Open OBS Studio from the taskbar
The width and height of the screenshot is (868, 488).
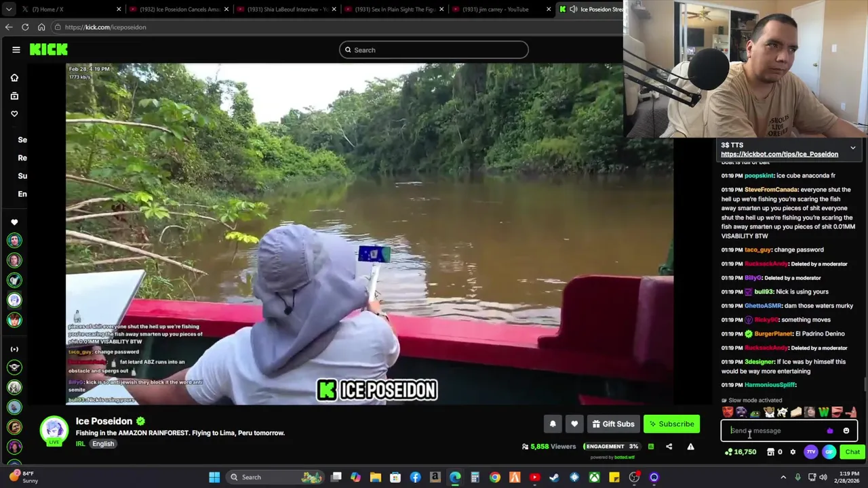[634, 477]
